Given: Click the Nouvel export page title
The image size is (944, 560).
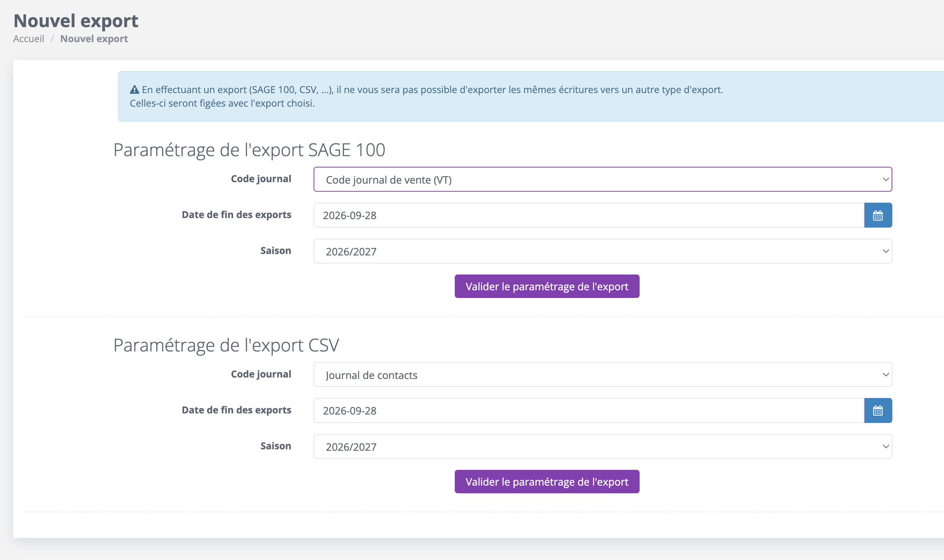Looking at the screenshot, I should (x=76, y=21).
